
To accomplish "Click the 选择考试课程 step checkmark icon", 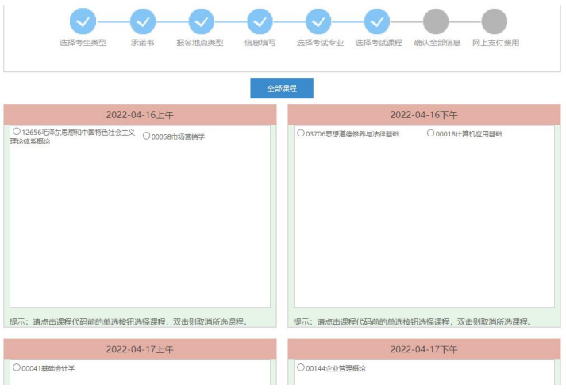I will point(377,21).
